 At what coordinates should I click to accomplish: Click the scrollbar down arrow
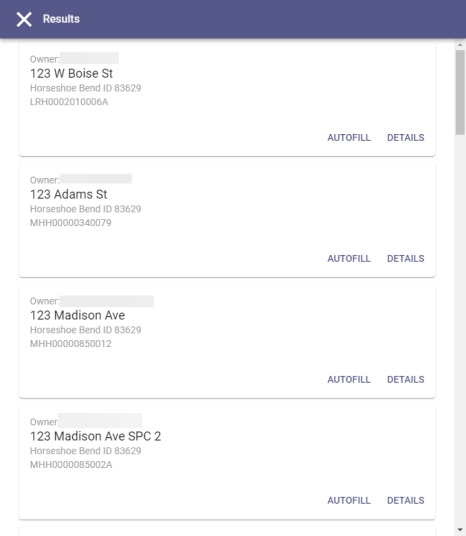460,530
